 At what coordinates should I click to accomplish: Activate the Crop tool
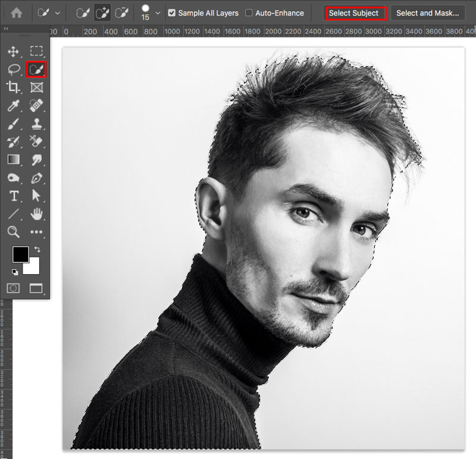click(x=13, y=87)
